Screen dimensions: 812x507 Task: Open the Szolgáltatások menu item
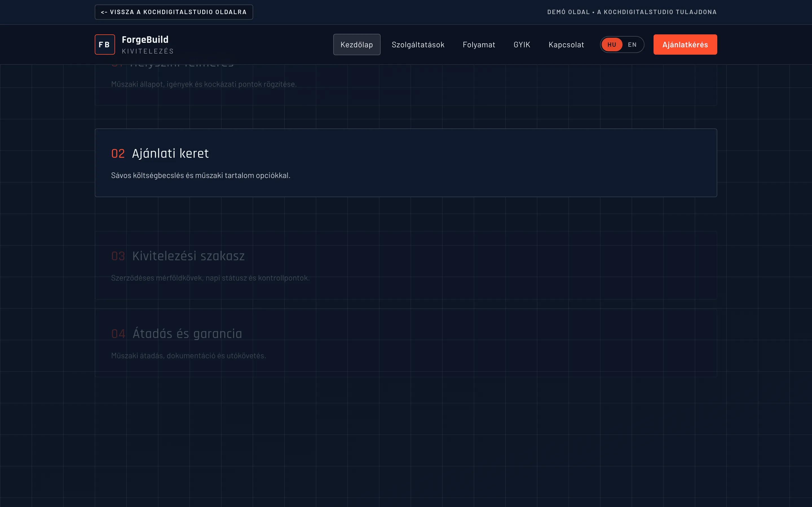click(x=418, y=44)
